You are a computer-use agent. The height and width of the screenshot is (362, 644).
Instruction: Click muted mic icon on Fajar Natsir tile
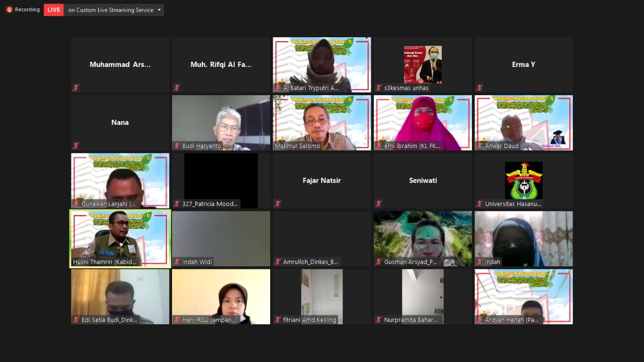(x=278, y=204)
